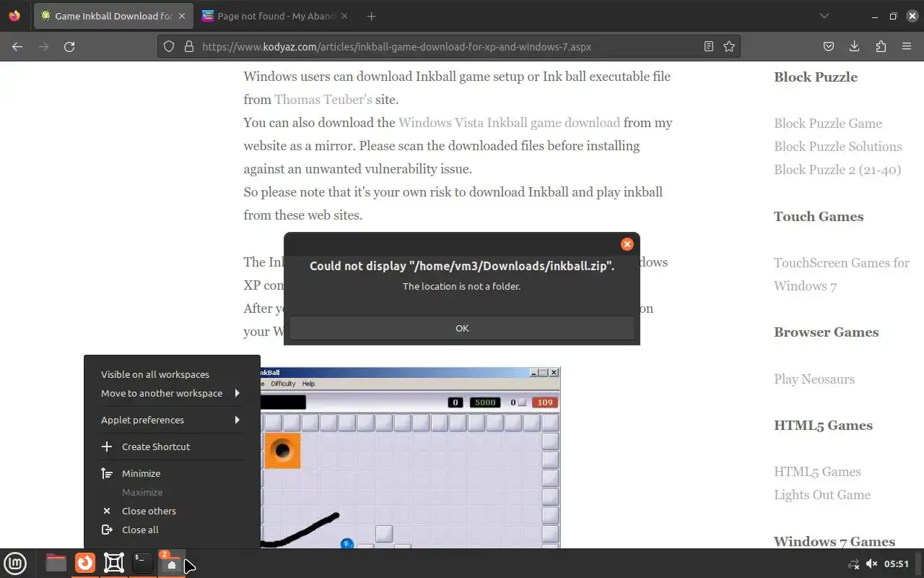Open Lights Out Game link

(822, 495)
